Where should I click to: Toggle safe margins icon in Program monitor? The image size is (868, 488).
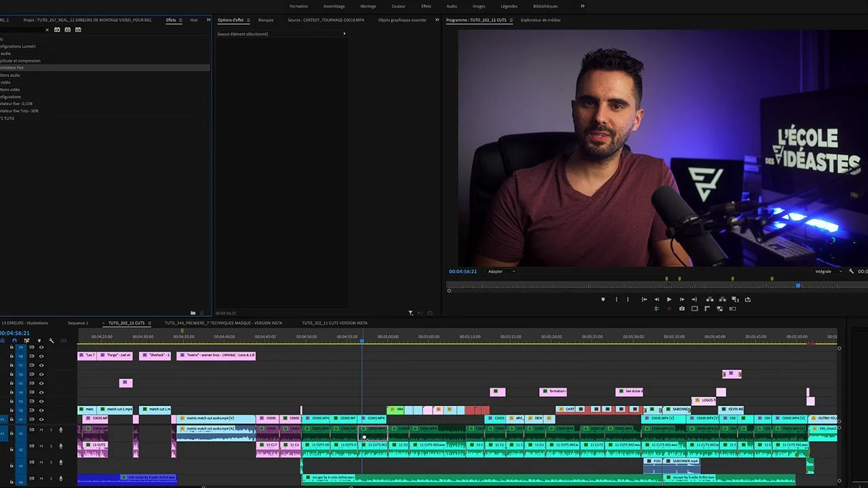point(694,309)
